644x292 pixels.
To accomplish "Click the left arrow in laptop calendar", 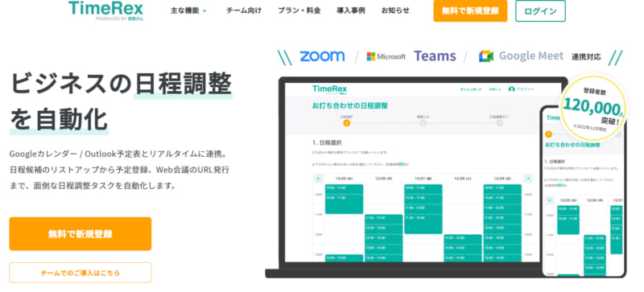I will pos(318,179).
